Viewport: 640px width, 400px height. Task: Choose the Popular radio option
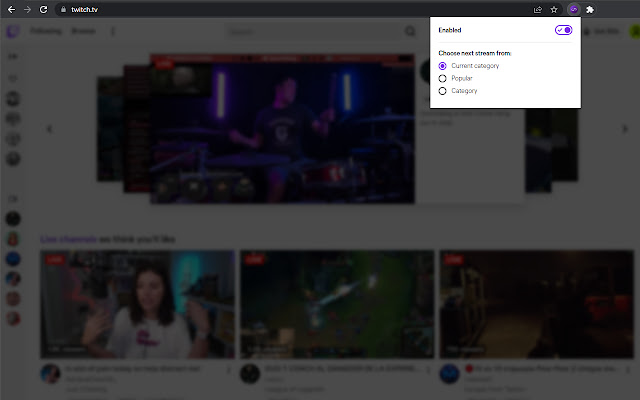click(x=442, y=78)
